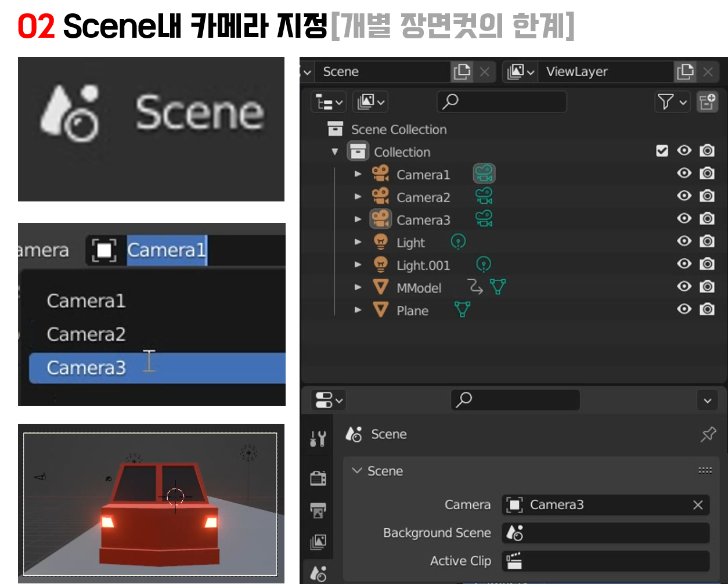Collapse the Scene panel section
The height and width of the screenshot is (584, 728).
pyautogui.click(x=356, y=470)
